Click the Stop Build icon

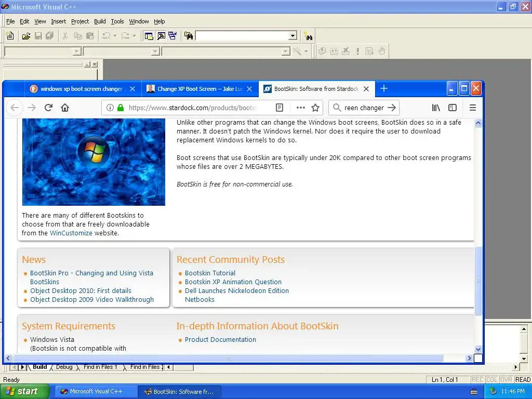(x=345, y=51)
